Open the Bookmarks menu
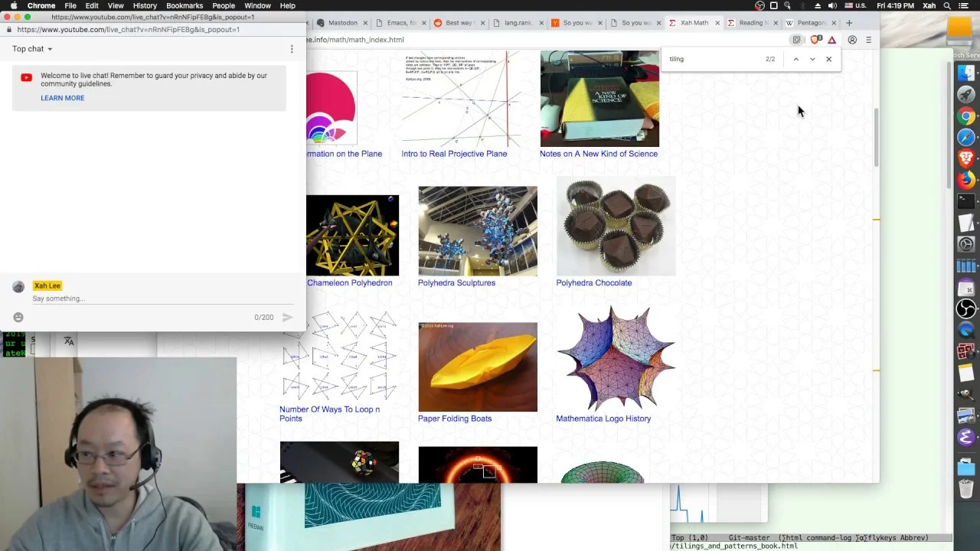The height and width of the screenshot is (551, 980). click(185, 5)
